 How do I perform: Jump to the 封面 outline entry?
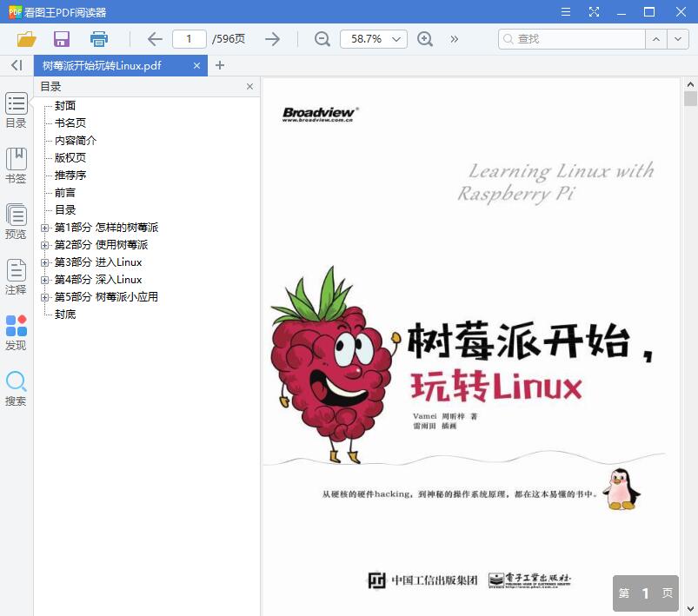click(x=65, y=105)
